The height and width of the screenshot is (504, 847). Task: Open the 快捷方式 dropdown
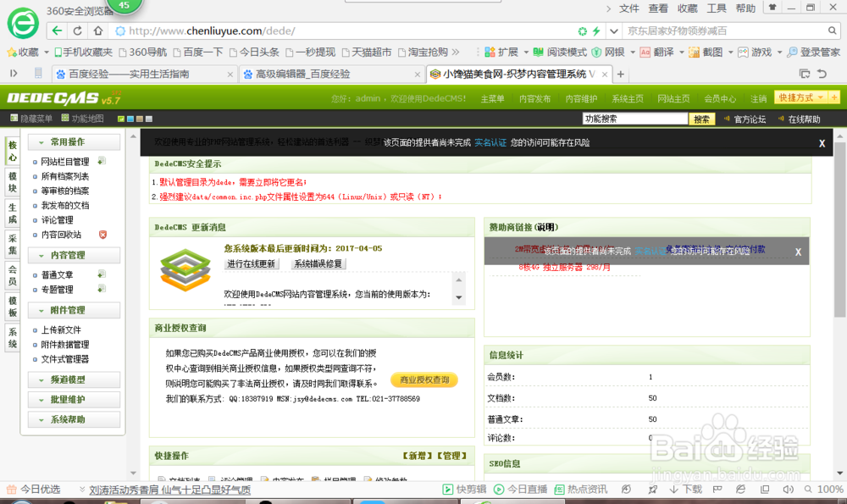800,97
